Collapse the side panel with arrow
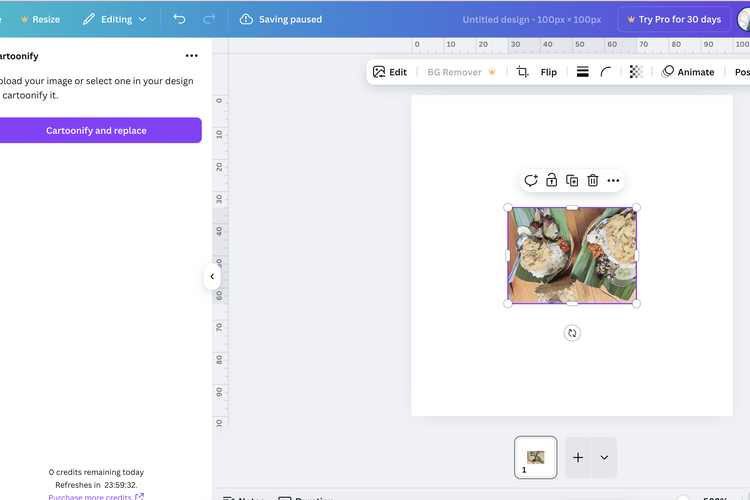The height and width of the screenshot is (500, 750). coord(212,277)
